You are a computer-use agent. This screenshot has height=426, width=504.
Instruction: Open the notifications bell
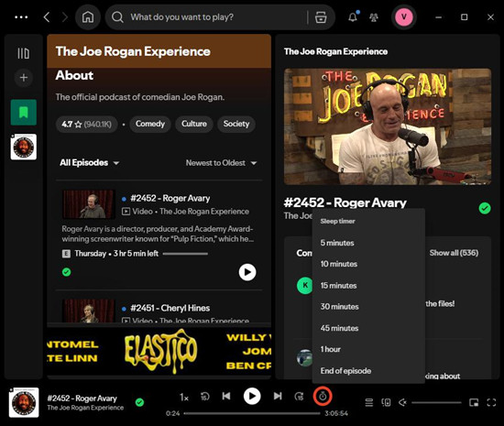click(353, 16)
